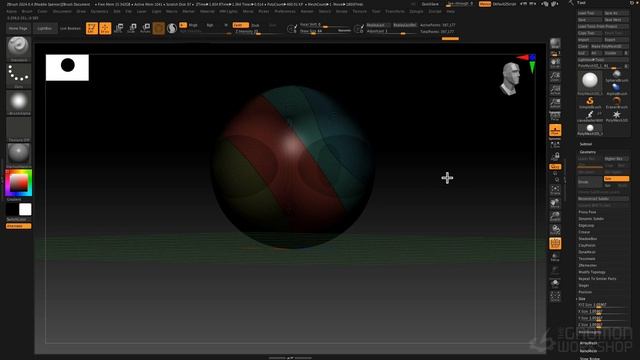The width and height of the screenshot is (640, 360).
Task: Click the Sculptris Pro icon
Action: coord(172,28)
